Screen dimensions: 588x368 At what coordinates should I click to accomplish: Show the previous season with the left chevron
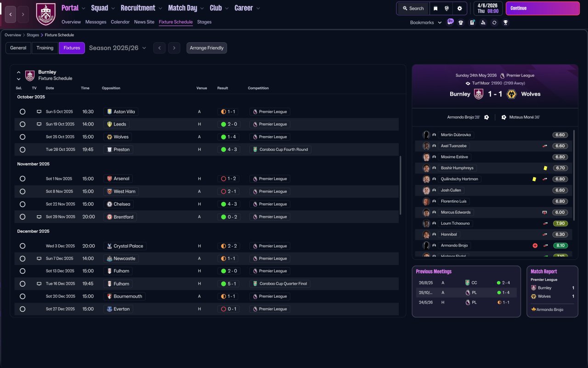(x=159, y=48)
